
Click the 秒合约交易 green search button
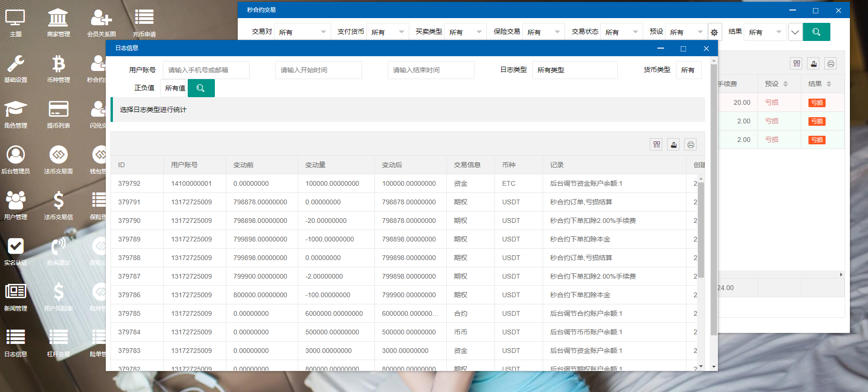coord(816,32)
